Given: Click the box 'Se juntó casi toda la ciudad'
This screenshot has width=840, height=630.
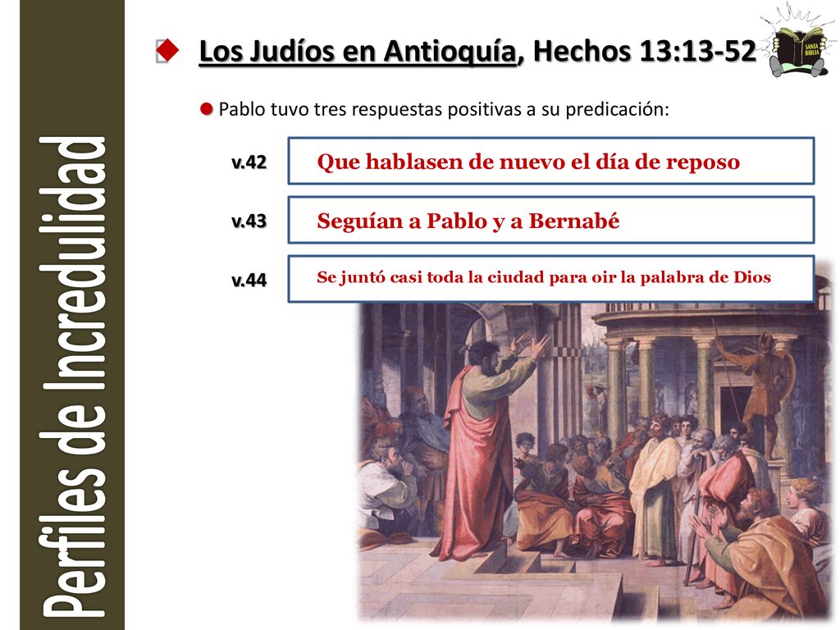Looking at the screenshot, I should tap(551, 279).
